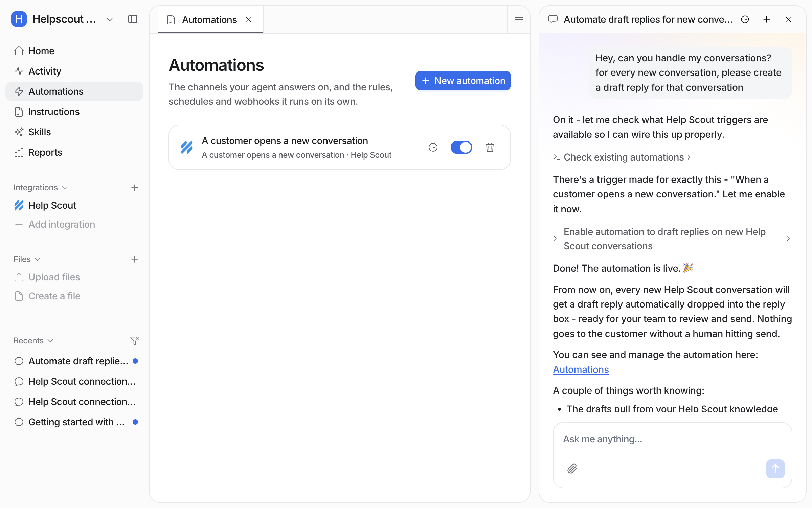Screen dimensions: 812x508
Task: Open Activity in the sidebar
Action: point(74,71)
